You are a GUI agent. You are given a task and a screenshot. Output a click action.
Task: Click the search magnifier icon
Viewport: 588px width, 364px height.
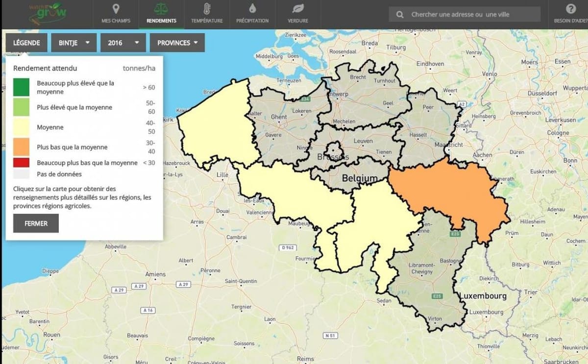point(400,15)
